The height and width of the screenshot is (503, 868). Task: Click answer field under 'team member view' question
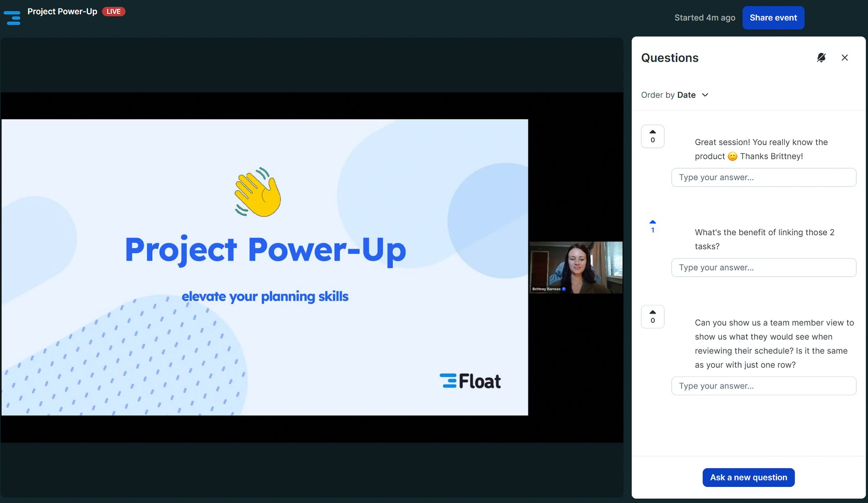(763, 386)
